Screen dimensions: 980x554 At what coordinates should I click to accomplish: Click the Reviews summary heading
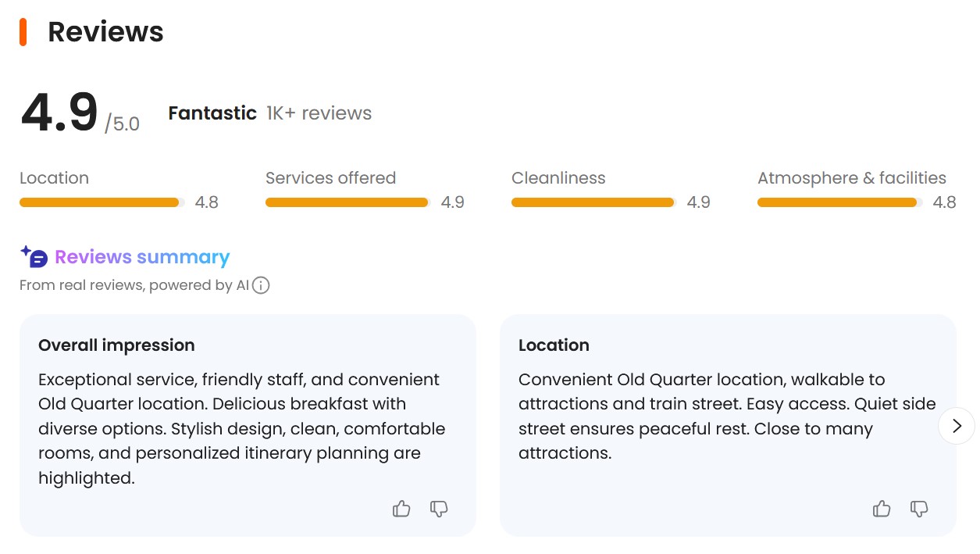[142, 257]
